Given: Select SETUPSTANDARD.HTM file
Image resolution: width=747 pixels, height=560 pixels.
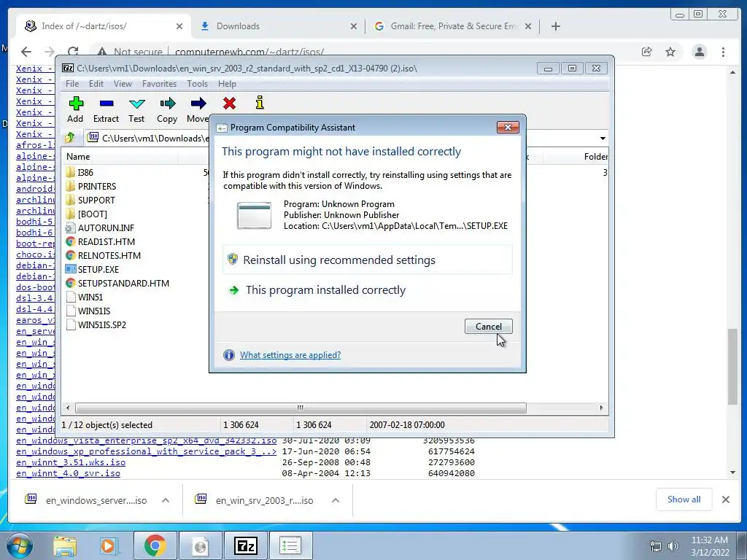Looking at the screenshot, I should click(x=123, y=283).
